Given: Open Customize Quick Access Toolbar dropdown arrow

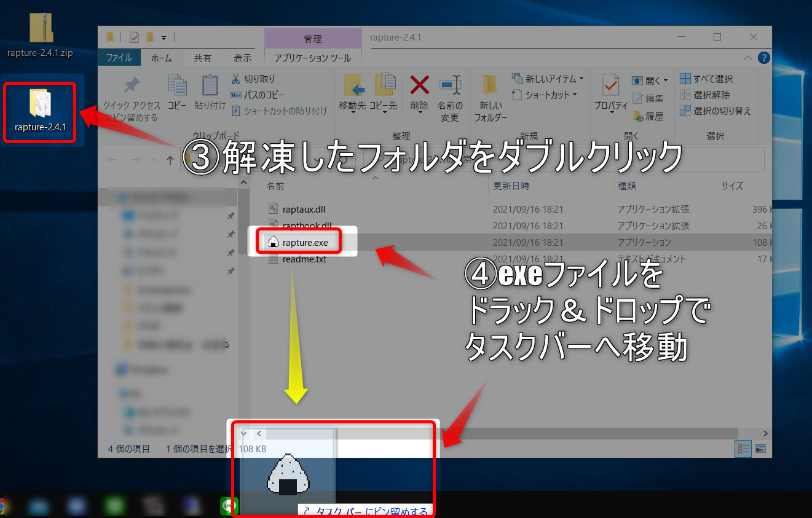Looking at the screenshot, I should [164, 38].
